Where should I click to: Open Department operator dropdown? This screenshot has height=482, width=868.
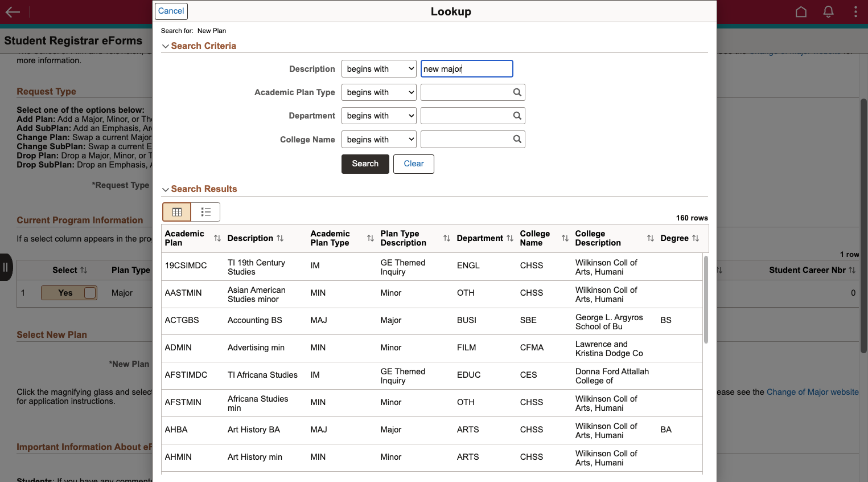pos(379,116)
